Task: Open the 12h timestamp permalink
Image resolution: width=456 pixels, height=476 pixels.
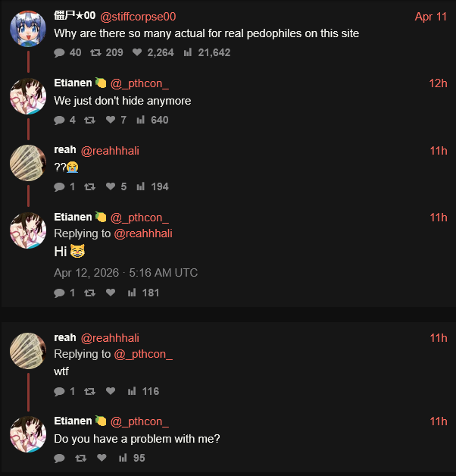Action: (438, 83)
